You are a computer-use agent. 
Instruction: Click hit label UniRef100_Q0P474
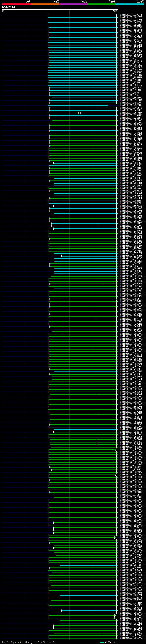tap(131, 542)
